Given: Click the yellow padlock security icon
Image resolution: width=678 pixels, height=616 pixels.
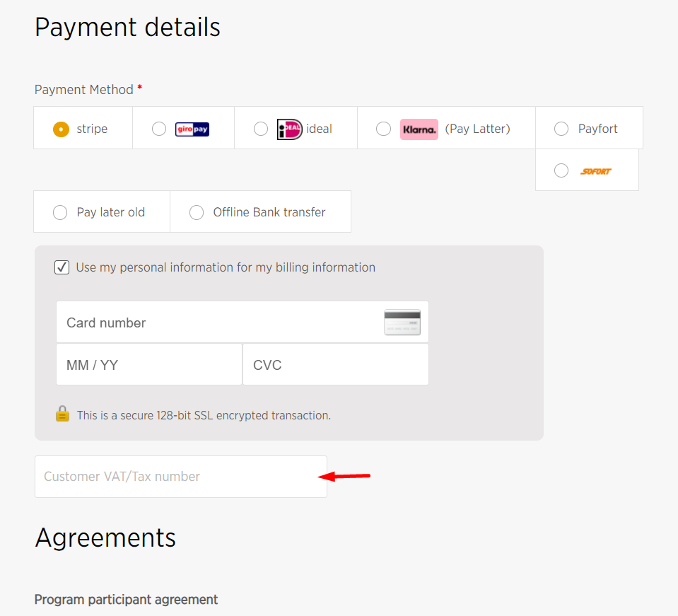Looking at the screenshot, I should pyautogui.click(x=62, y=414).
